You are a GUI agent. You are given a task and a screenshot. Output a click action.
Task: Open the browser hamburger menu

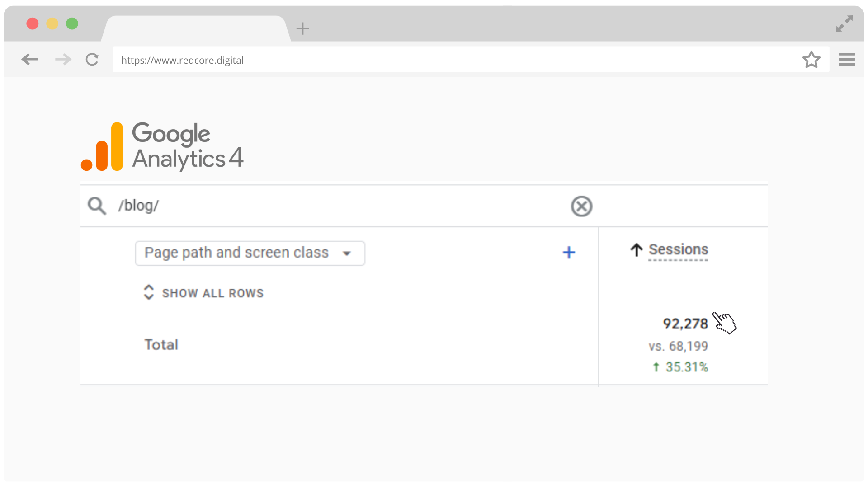(x=847, y=60)
